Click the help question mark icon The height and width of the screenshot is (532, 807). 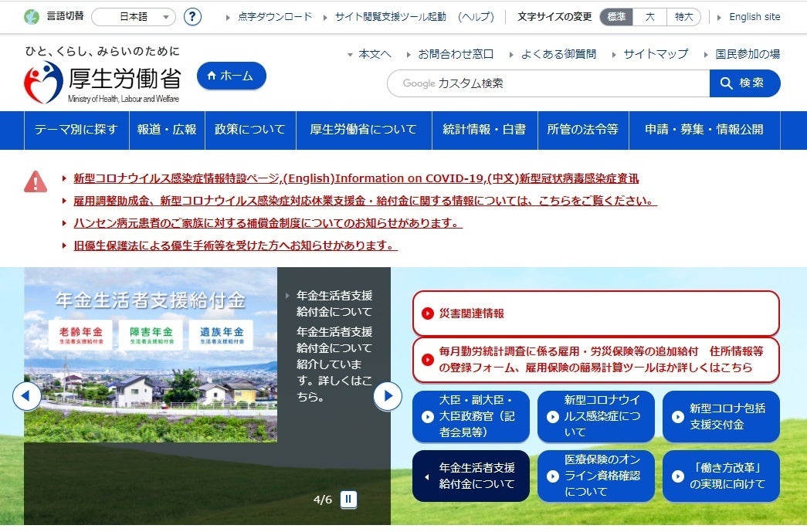click(192, 17)
